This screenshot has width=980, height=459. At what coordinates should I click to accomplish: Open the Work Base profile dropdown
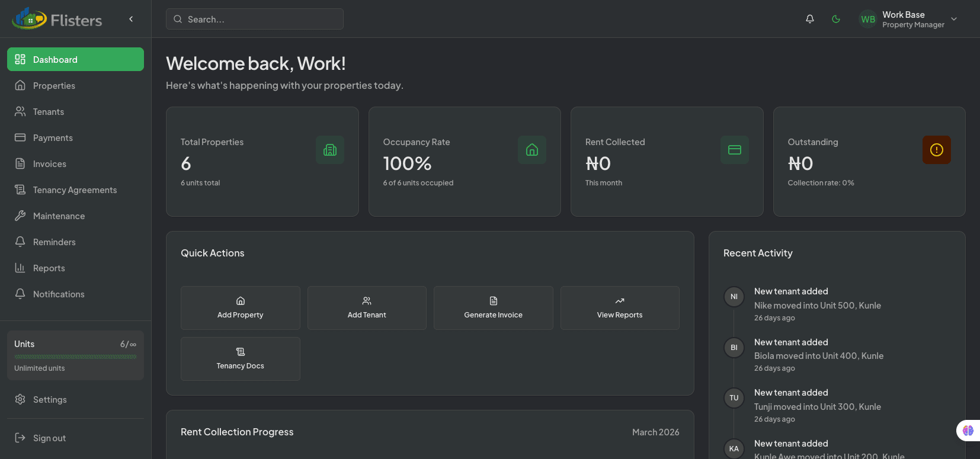tap(953, 19)
